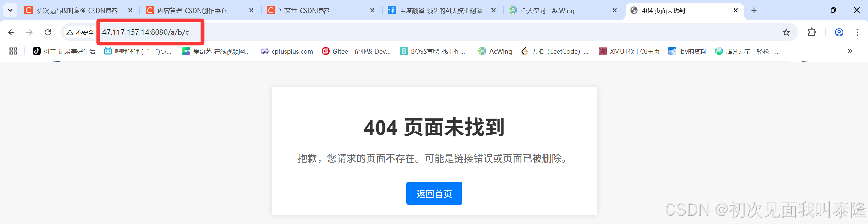Image resolution: width=868 pixels, height=224 pixels.
Task: Open the 力扣 (LeetCode) bookmark
Action: click(555, 51)
